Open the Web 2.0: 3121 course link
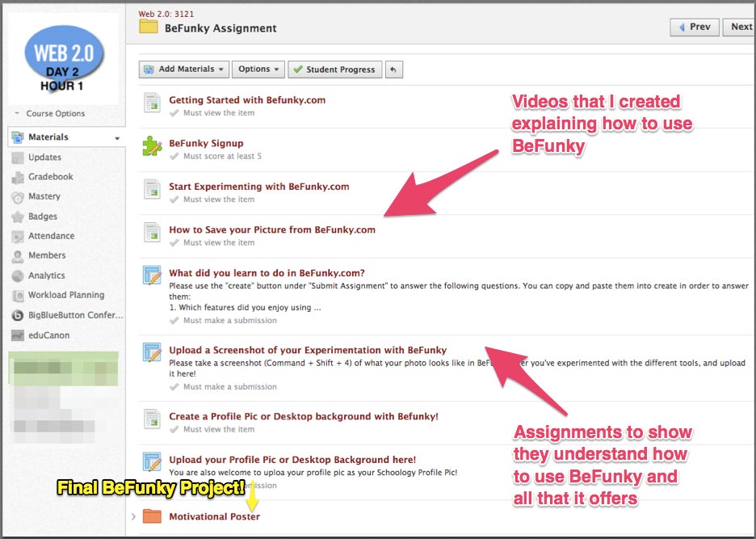This screenshot has height=539, width=756. tap(166, 14)
